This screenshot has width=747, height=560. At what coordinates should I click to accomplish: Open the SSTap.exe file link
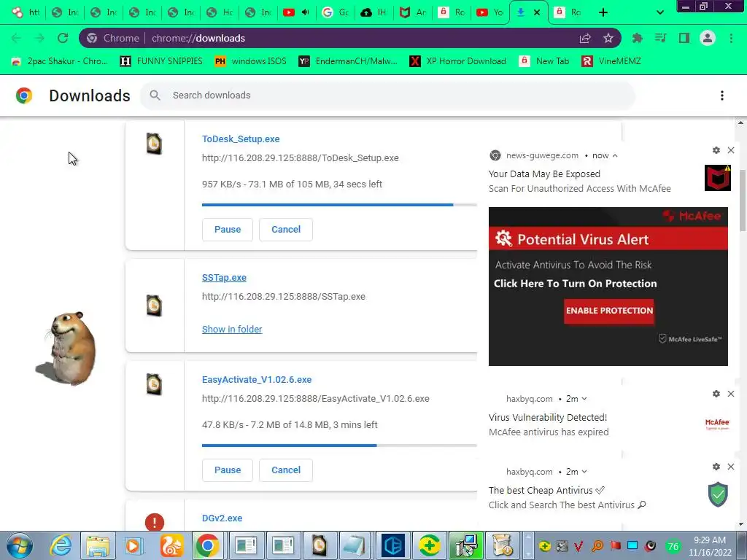(x=224, y=278)
